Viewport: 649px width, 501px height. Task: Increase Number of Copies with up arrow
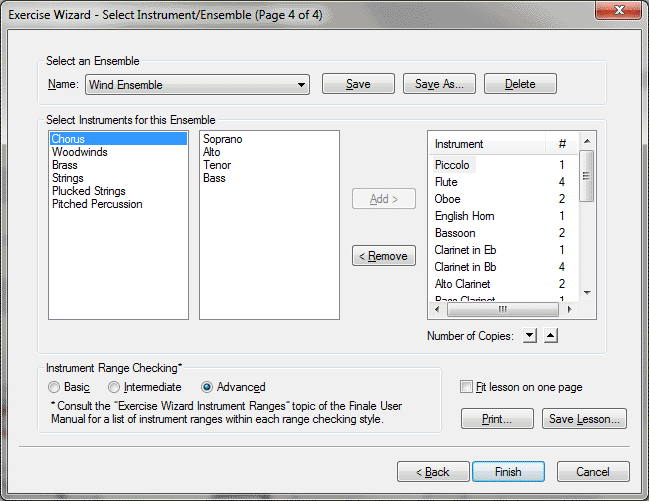(x=550, y=335)
